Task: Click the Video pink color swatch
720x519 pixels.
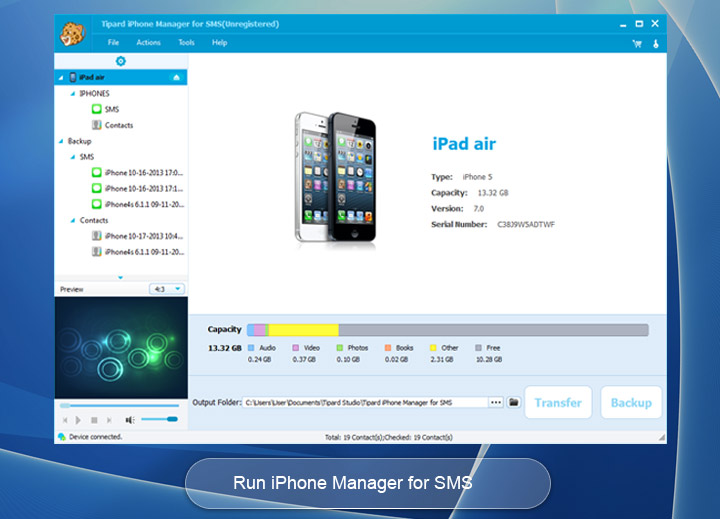Action: [x=296, y=348]
